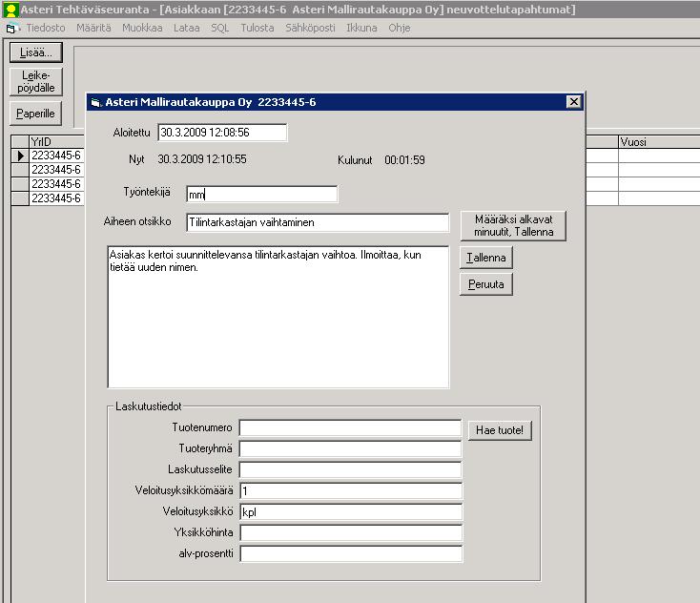Click the Aiheen otsikko input field

point(318,222)
